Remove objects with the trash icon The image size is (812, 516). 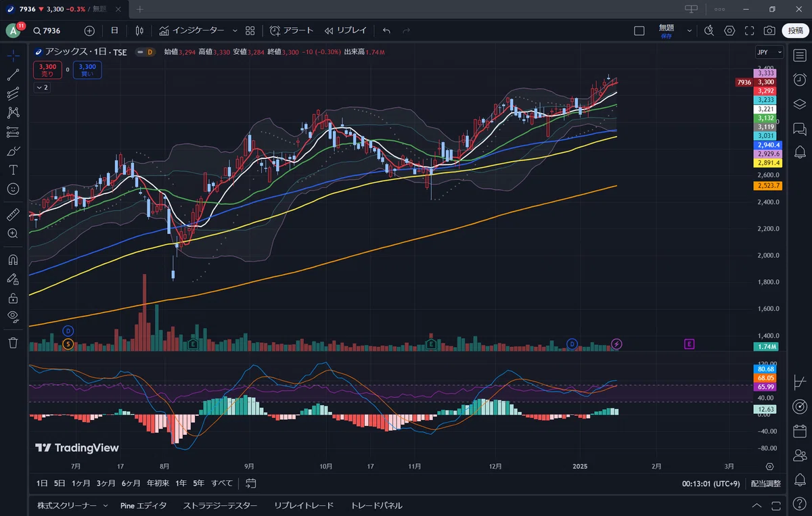[13, 342]
